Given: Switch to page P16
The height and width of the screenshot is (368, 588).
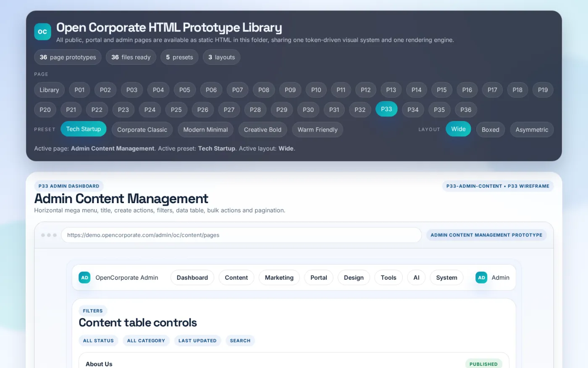Looking at the screenshot, I should click(x=467, y=90).
